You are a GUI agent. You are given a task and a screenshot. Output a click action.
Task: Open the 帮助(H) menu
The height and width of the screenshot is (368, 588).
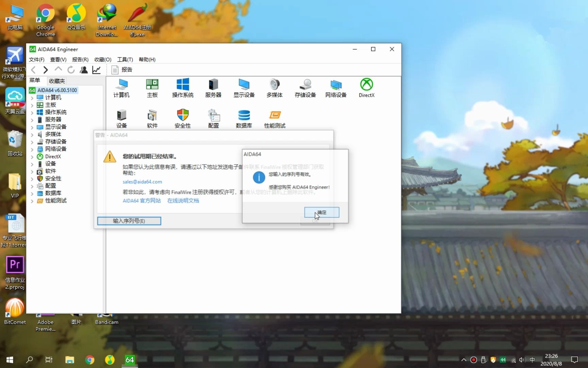[147, 59]
